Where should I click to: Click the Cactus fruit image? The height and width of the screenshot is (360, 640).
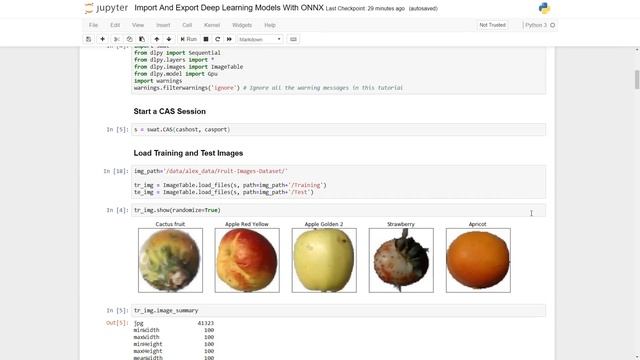pos(170,260)
